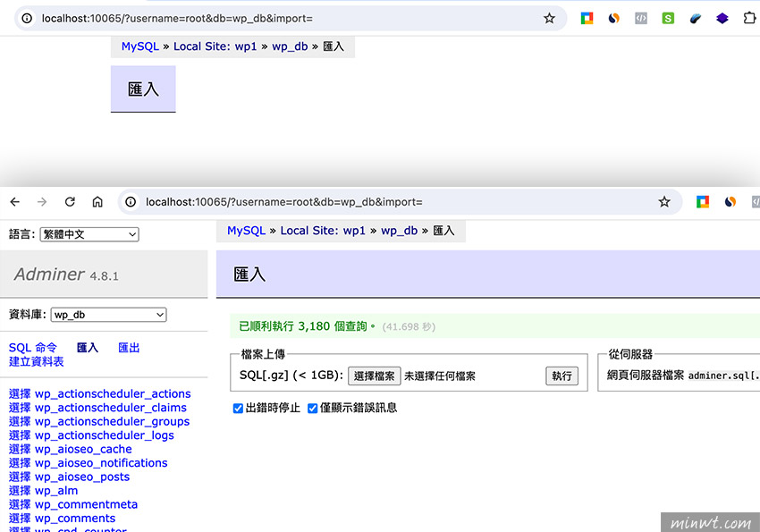Click the 選擇檔案 file chooser button
This screenshot has width=760, height=532.
[x=374, y=376]
